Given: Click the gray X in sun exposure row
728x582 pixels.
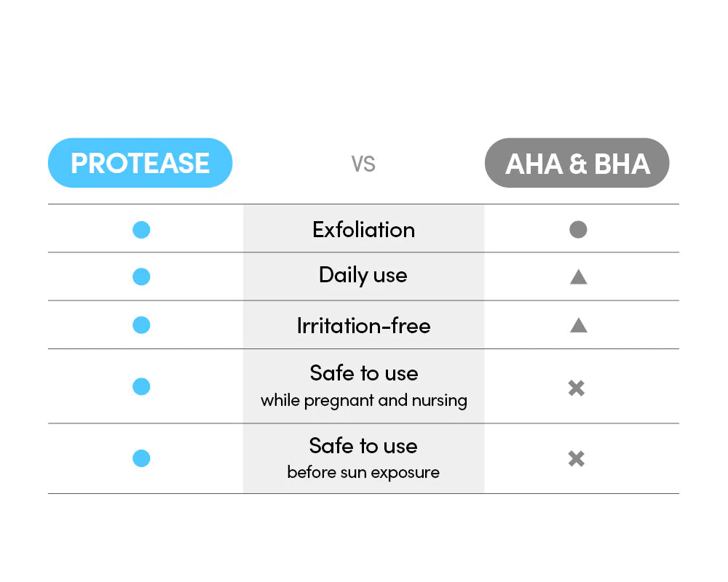Looking at the screenshot, I should click(x=576, y=459).
